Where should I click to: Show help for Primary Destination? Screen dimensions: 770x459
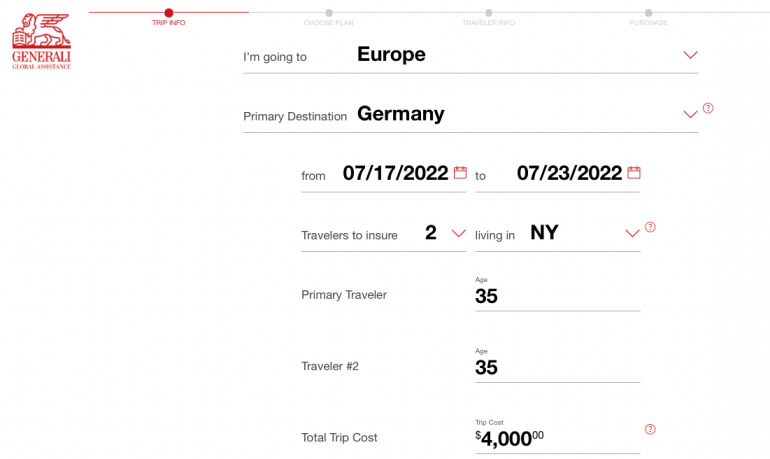[708, 108]
